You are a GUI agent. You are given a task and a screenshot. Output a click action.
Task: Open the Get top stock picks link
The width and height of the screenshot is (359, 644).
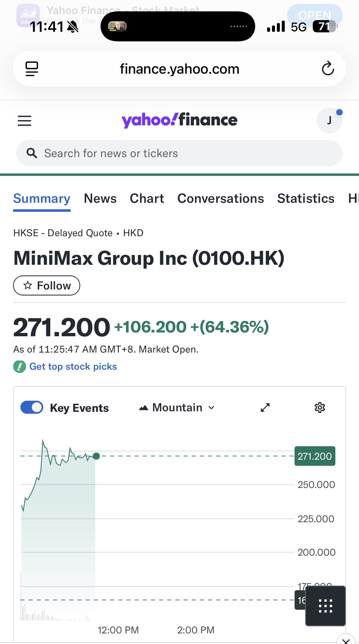[73, 366]
